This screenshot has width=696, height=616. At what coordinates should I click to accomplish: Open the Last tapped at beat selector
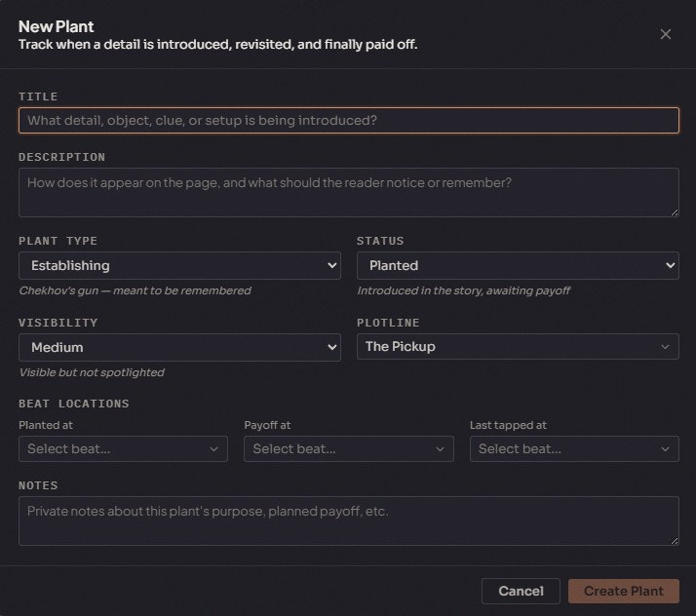click(x=573, y=448)
